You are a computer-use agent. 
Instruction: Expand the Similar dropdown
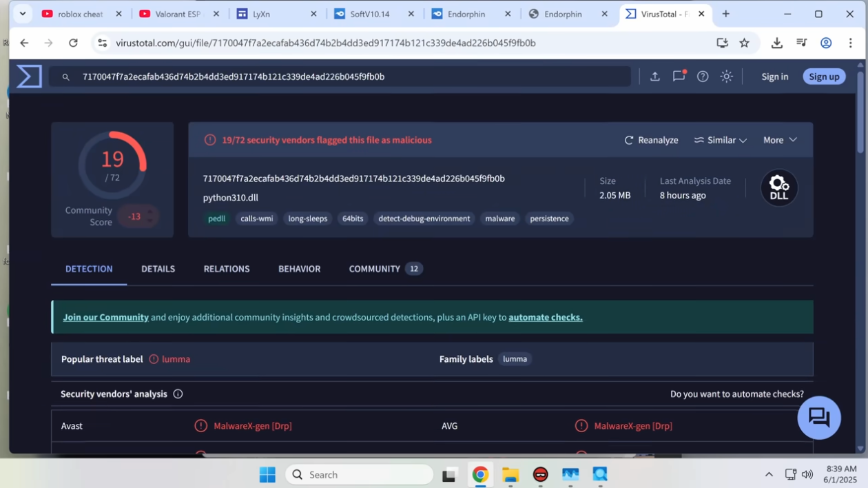(x=721, y=140)
